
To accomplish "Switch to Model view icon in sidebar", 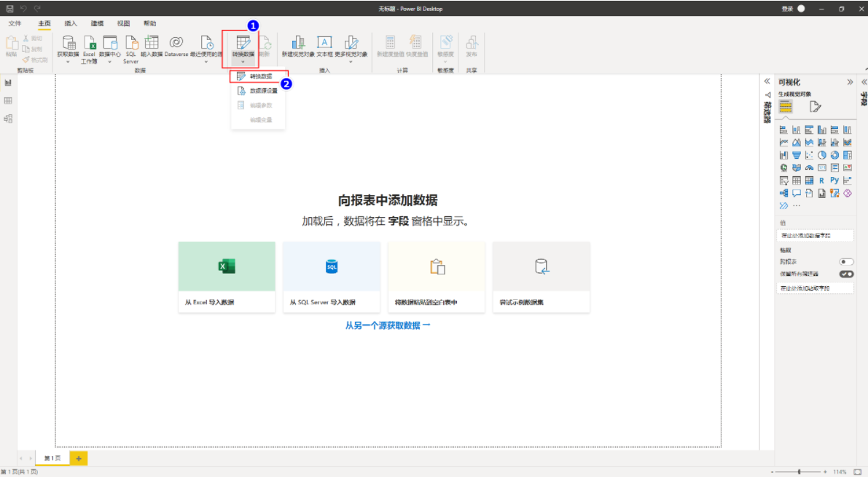I will [8, 119].
